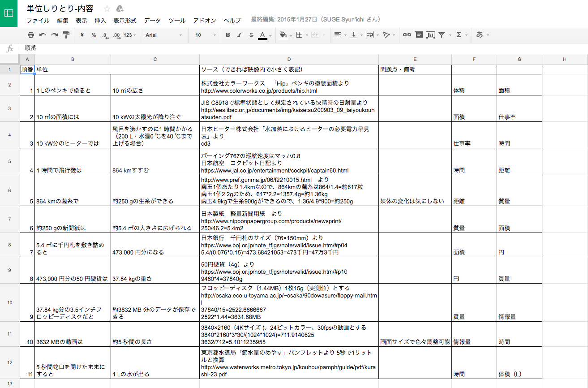
Task: Open the 表示形式 menu
Action: pos(125,21)
